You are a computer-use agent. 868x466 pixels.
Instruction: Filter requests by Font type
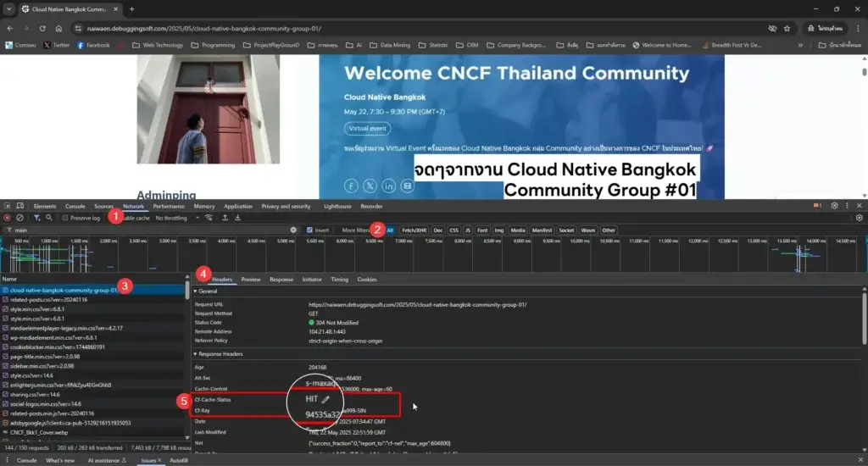click(482, 230)
